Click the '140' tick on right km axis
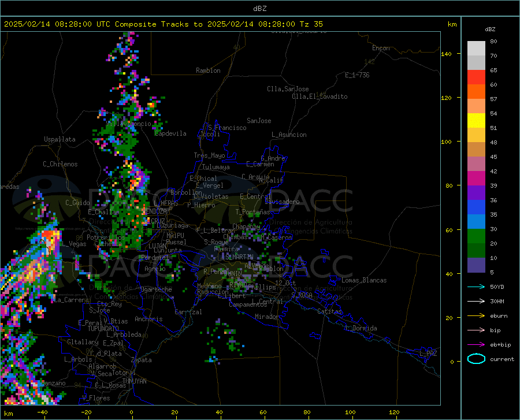 (446, 54)
